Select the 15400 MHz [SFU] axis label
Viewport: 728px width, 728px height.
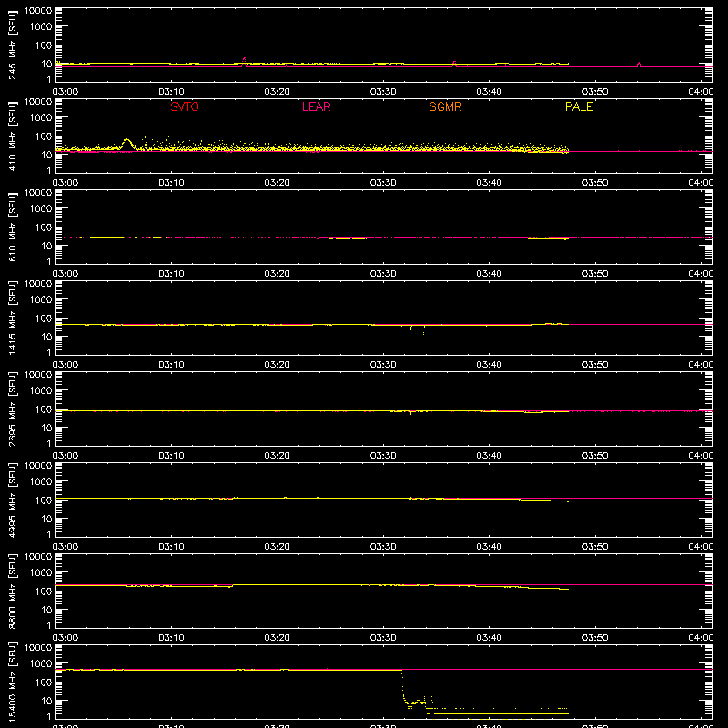pyautogui.click(x=12, y=682)
